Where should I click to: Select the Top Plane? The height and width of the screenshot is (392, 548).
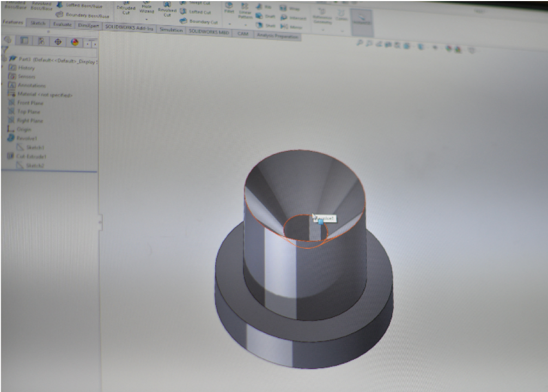point(24,112)
